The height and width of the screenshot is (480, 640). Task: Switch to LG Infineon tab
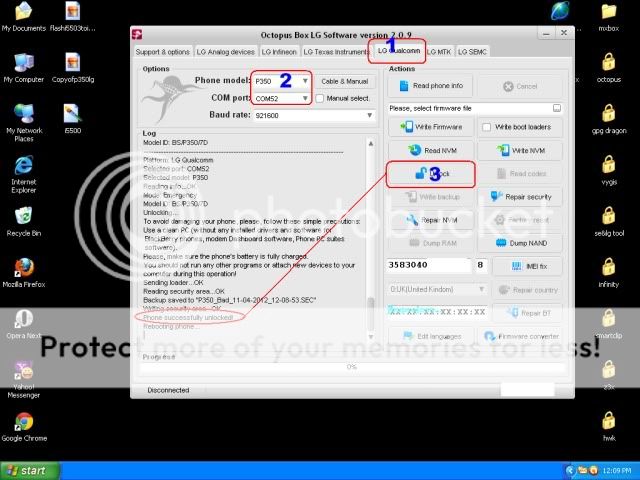tap(279, 52)
